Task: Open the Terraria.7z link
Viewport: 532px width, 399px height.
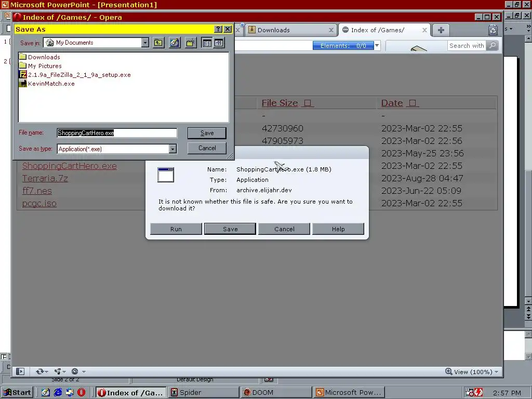Action: [x=45, y=179]
